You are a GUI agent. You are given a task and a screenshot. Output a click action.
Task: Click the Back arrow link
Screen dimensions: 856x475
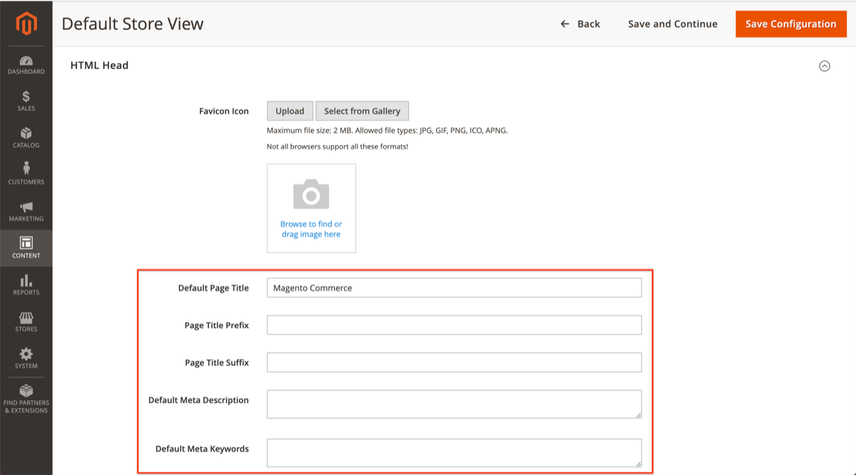pos(580,24)
